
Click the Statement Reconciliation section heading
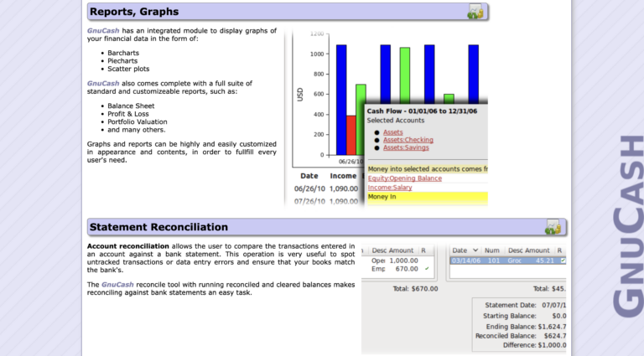(158, 227)
